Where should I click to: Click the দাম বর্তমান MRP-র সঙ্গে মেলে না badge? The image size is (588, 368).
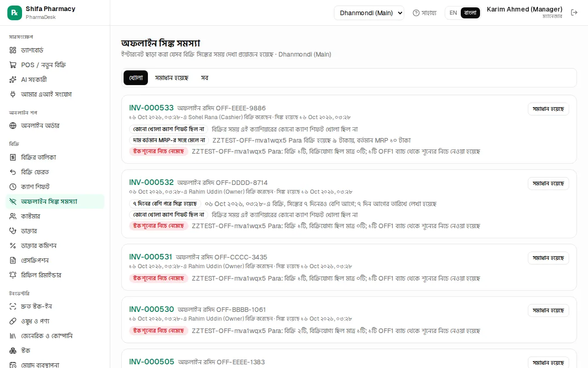tap(169, 140)
